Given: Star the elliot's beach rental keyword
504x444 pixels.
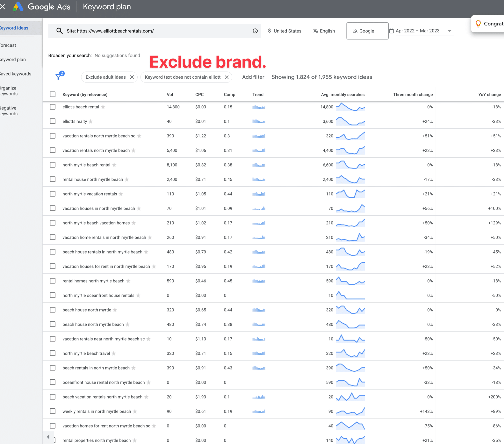Looking at the screenshot, I should (103, 107).
